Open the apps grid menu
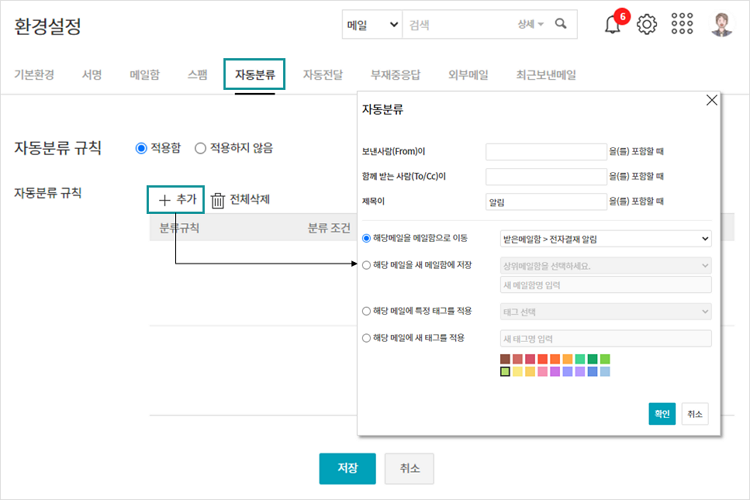The height and width of the screenshot is (500, 750). 682,25
